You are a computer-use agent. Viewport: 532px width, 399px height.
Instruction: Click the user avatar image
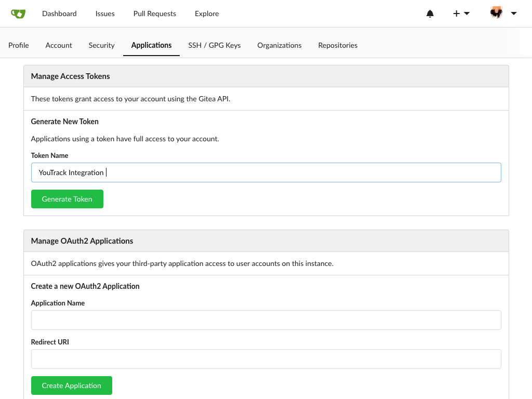point(496,13)
